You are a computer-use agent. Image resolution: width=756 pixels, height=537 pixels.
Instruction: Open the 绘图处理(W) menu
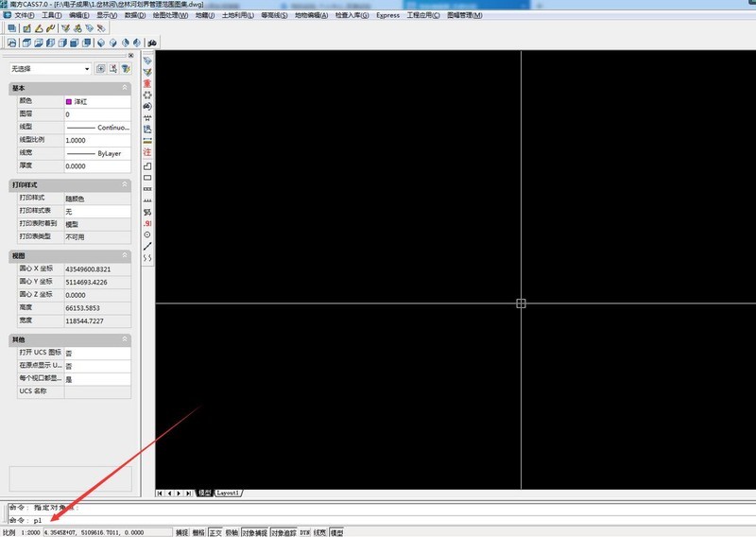tap(170, 15)
